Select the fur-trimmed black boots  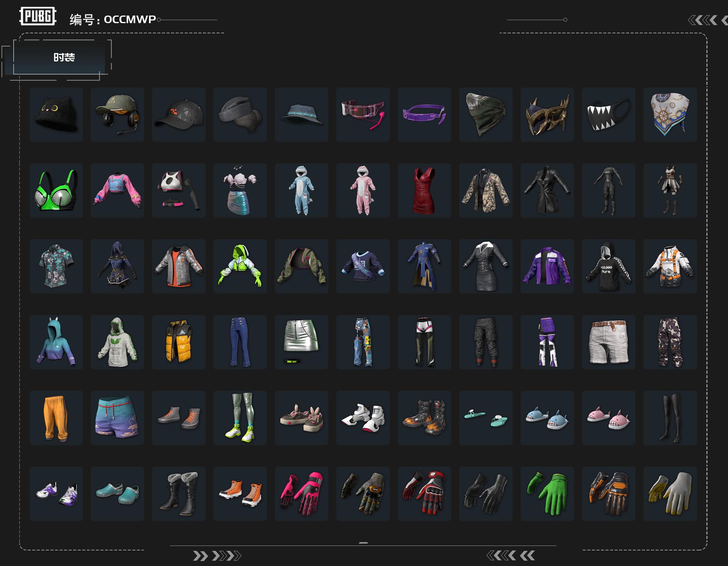coord(179,494)
